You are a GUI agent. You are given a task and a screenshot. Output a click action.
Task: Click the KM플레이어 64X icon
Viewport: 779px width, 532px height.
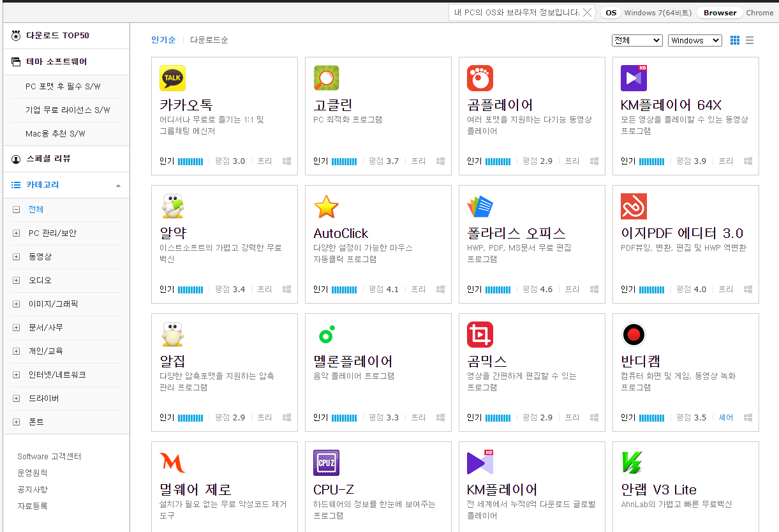(x=634, y=78)
